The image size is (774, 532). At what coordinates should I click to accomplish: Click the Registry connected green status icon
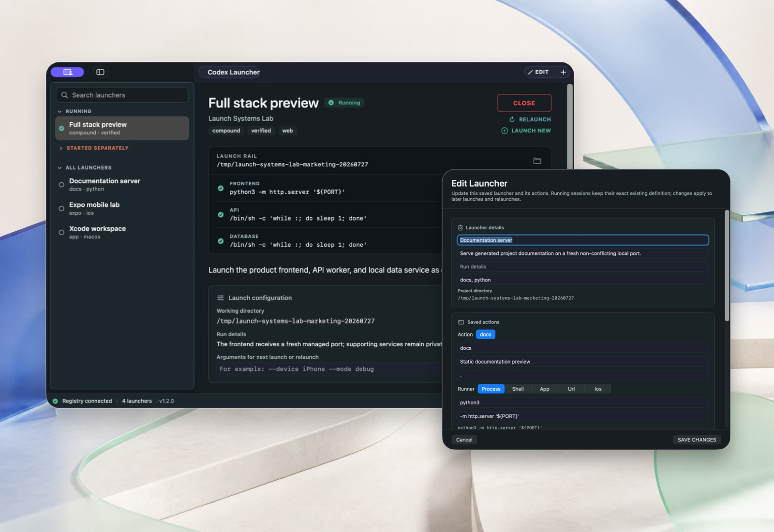coord(55,401)
